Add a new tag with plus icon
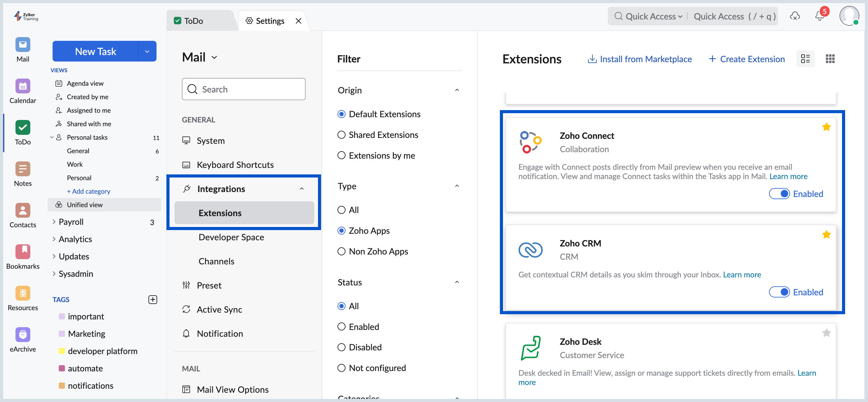 click(x=153, y=300)
